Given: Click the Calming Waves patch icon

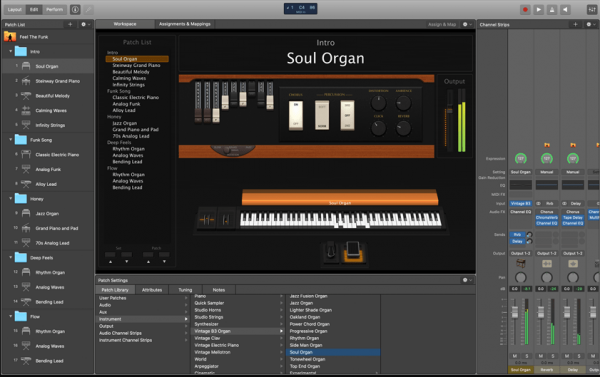Looking at the screenshot, I should coord(26,110).
